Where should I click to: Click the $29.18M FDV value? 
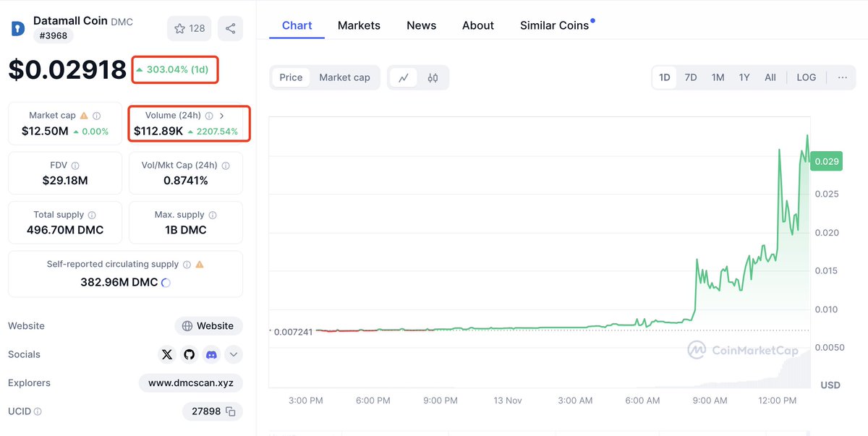(65, 181)
